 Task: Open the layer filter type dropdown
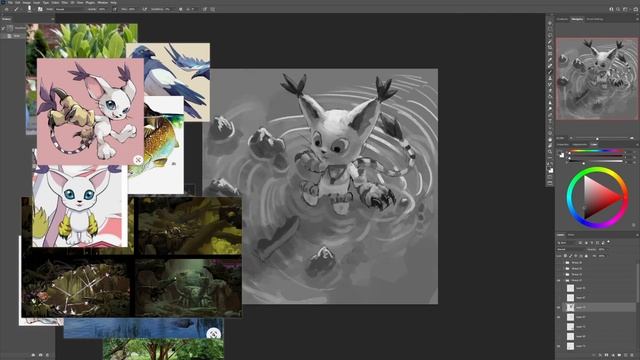(x=567, y=242)
